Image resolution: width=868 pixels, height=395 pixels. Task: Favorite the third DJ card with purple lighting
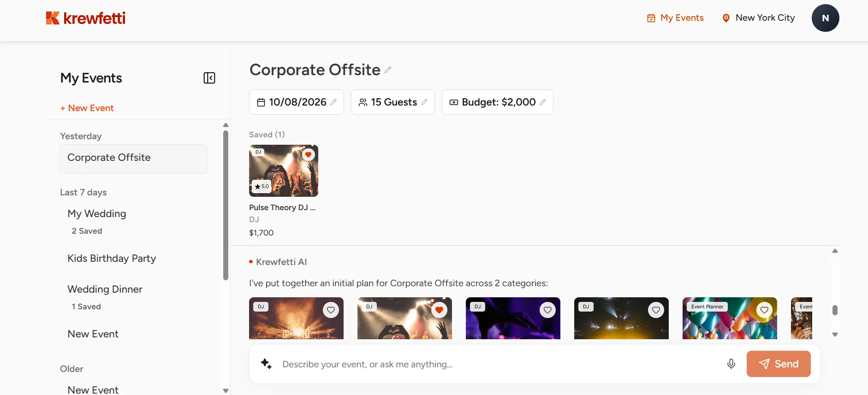point(547,310)
